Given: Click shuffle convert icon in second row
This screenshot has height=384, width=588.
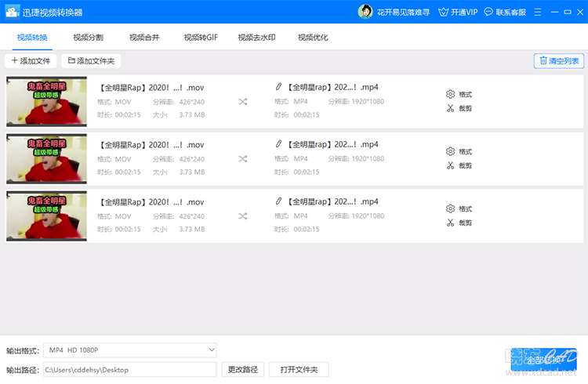Looking at the screenshot, I should click(242, 159).
